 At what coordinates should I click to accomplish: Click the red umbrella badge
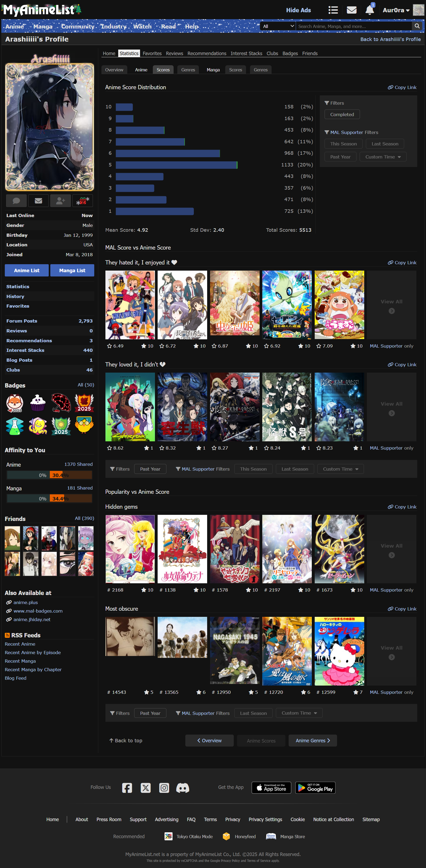point(61,403)
